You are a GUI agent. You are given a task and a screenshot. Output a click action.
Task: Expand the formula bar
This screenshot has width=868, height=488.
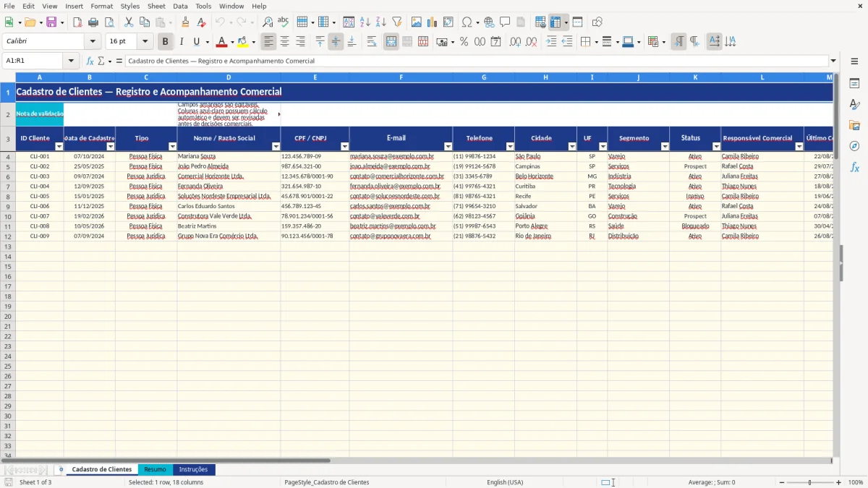point(833,61)
